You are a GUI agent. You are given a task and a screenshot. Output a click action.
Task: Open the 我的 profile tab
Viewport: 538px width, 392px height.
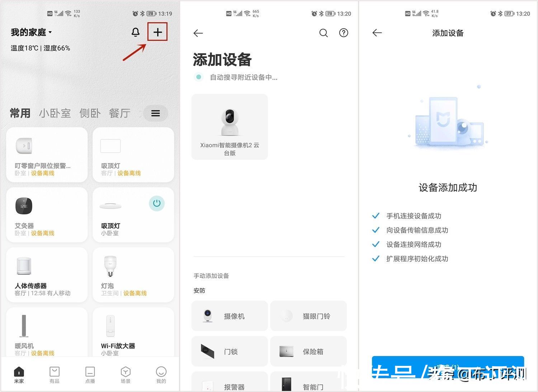point(161,375)
